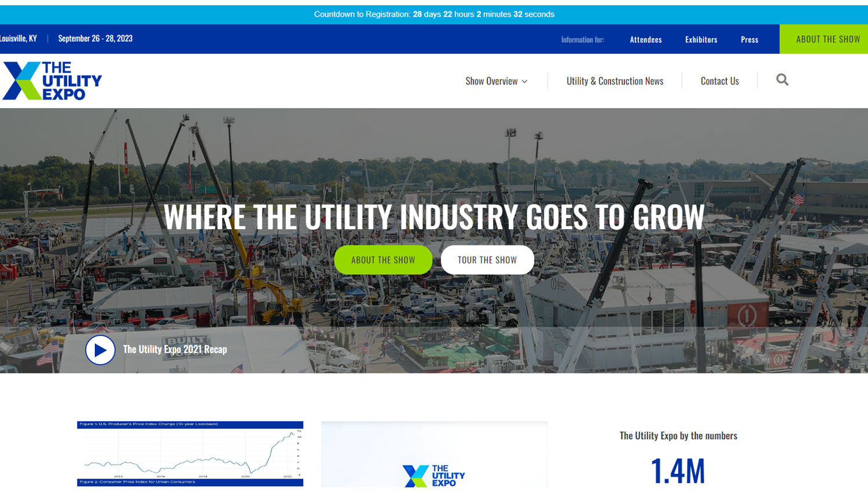Image resolution: width=868 pixels, height=492 pixels.
Task: Click the hero headline about utility industry
Action: 434,217
